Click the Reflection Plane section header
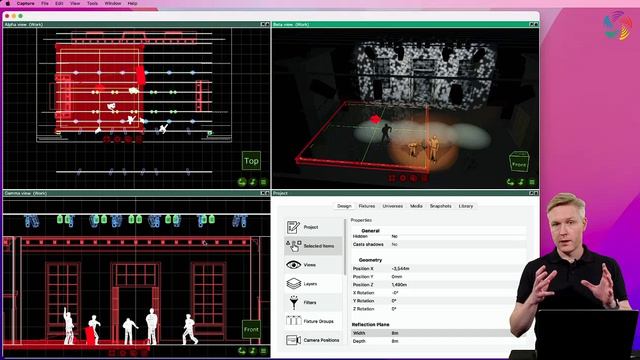Image resolution: width=640 pixels, height=360 pixels. 371,324
